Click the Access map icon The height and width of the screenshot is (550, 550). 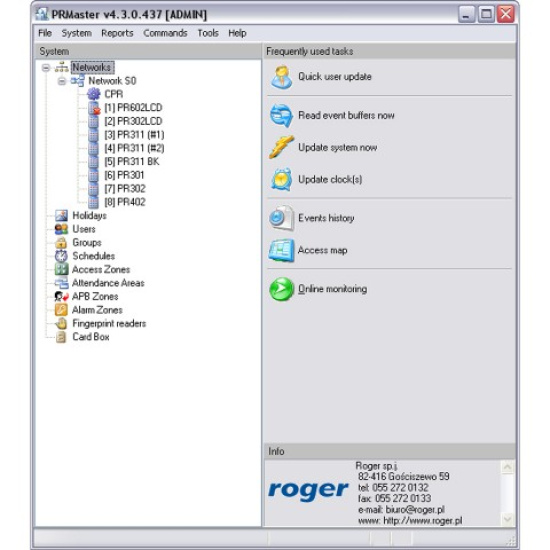tap(281, 250)
